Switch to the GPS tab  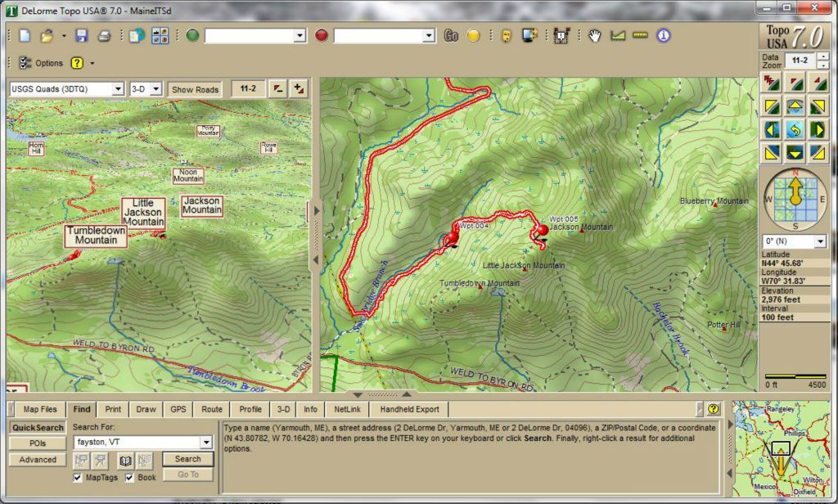coord(178,409)
